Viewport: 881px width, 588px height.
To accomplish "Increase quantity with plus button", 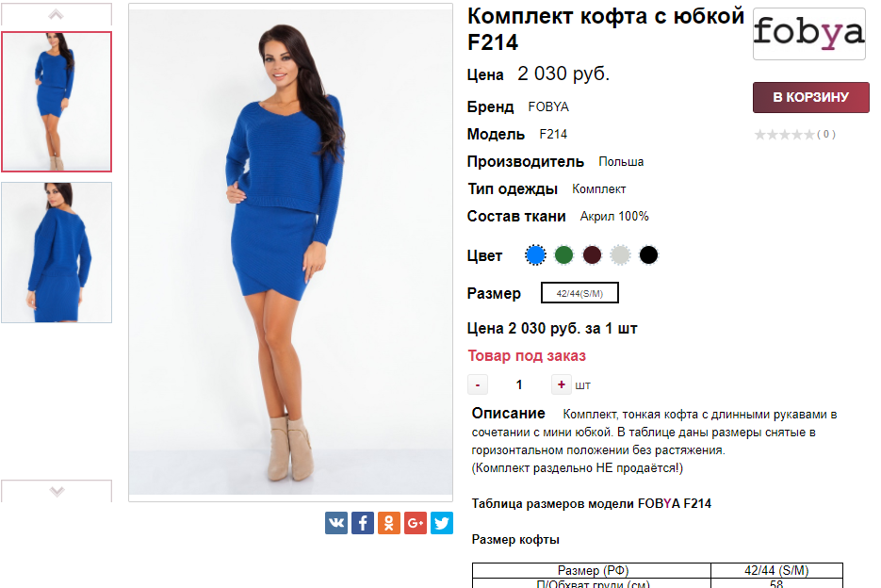I will (x=562, y=384).
